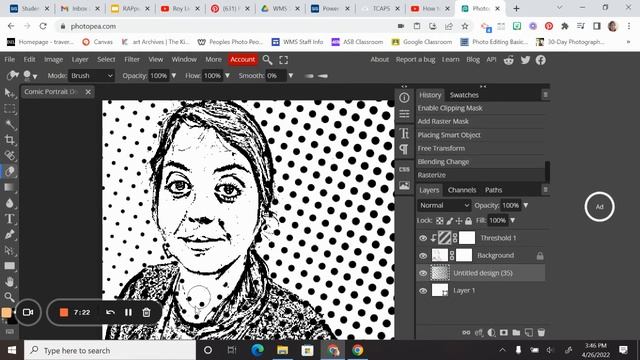Select the Rectangle shape tool
640x360 pixels.
(x=9, y=266)
